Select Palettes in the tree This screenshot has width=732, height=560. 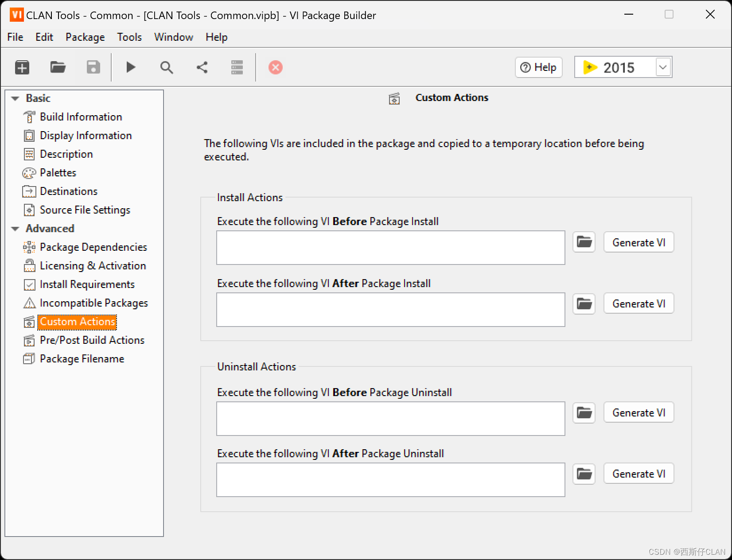58,173
